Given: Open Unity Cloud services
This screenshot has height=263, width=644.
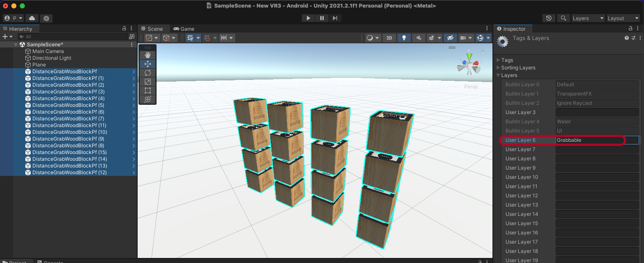Looking at the screenshot, I should click(x=32, y=19).
